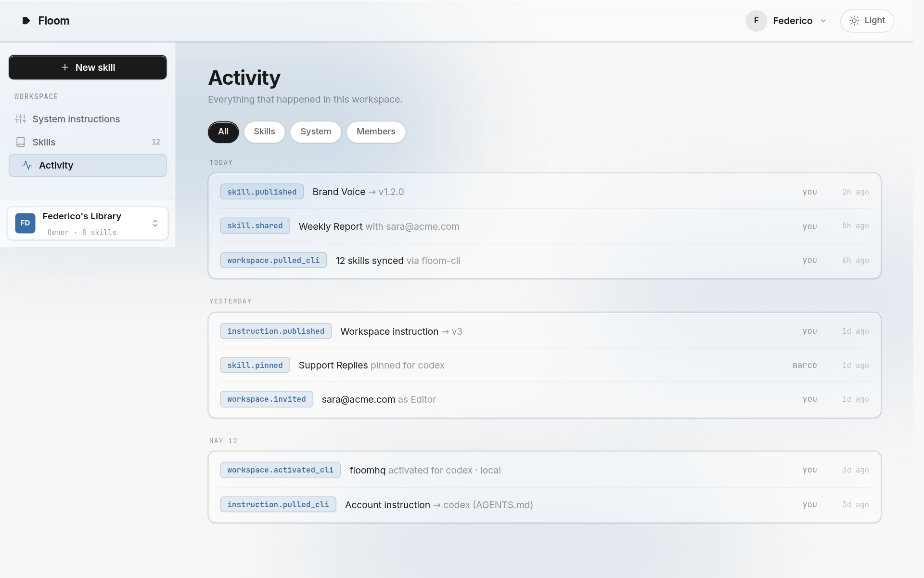The height and width of the screenshot is (578, 924).
Task: Click the skill.published event tag
Action: (262, 192)
